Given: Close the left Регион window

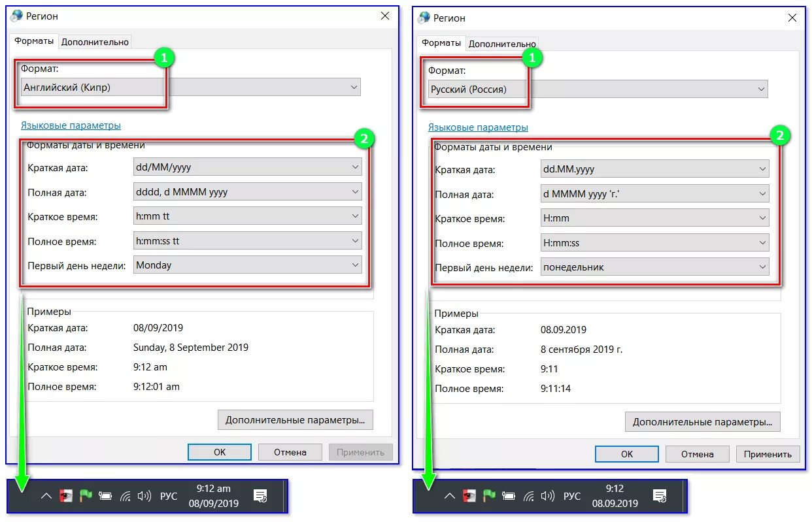Looking at the screenshot, I should click(384, 16).
